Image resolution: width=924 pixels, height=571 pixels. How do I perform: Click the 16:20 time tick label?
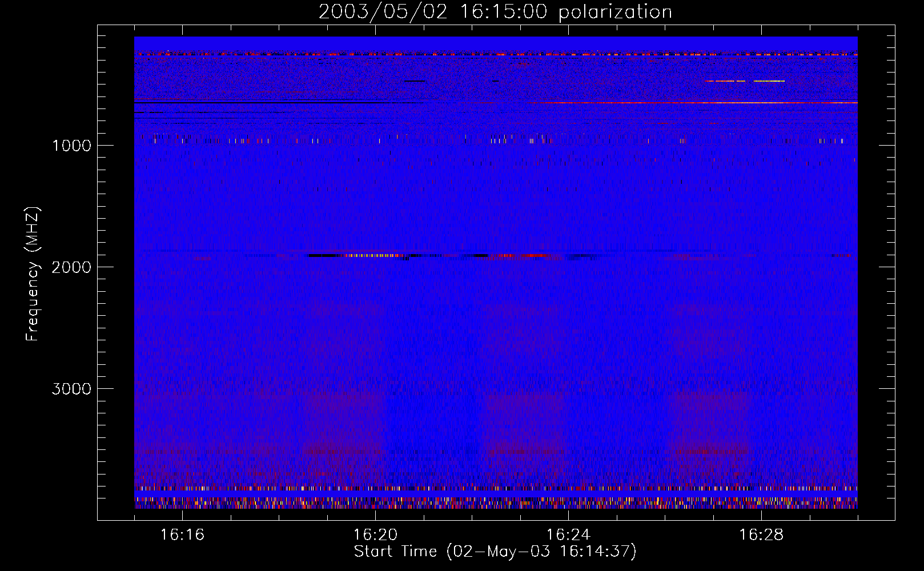(x=375, y=535)
